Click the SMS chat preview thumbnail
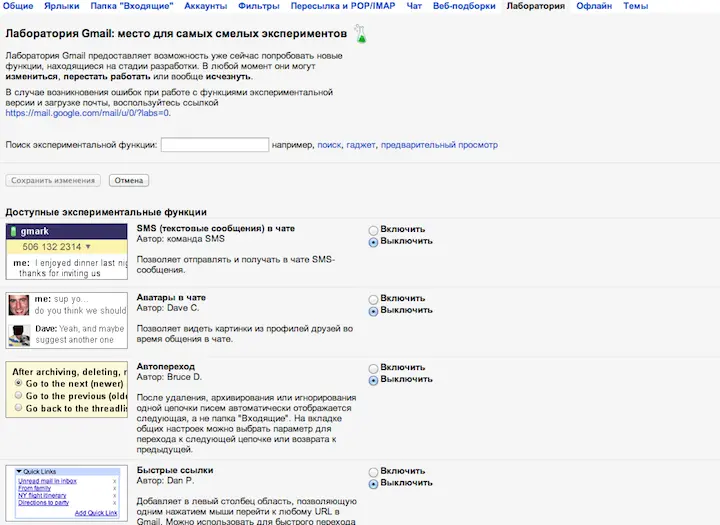This screenshot has width=720, height=525. pyautogui.click(x=67, y=251)
